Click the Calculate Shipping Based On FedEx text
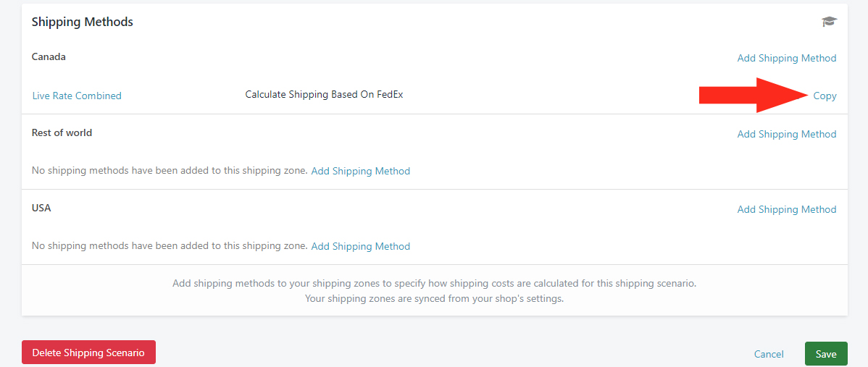This screenshot has height=367, width=868. (x=324, y=95)
